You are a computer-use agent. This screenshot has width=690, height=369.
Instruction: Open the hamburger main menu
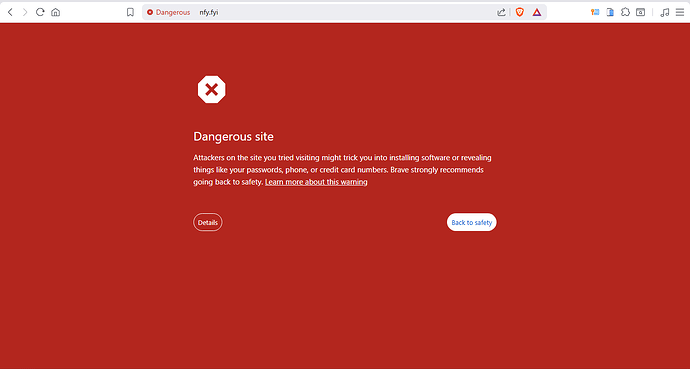(680, 12)
